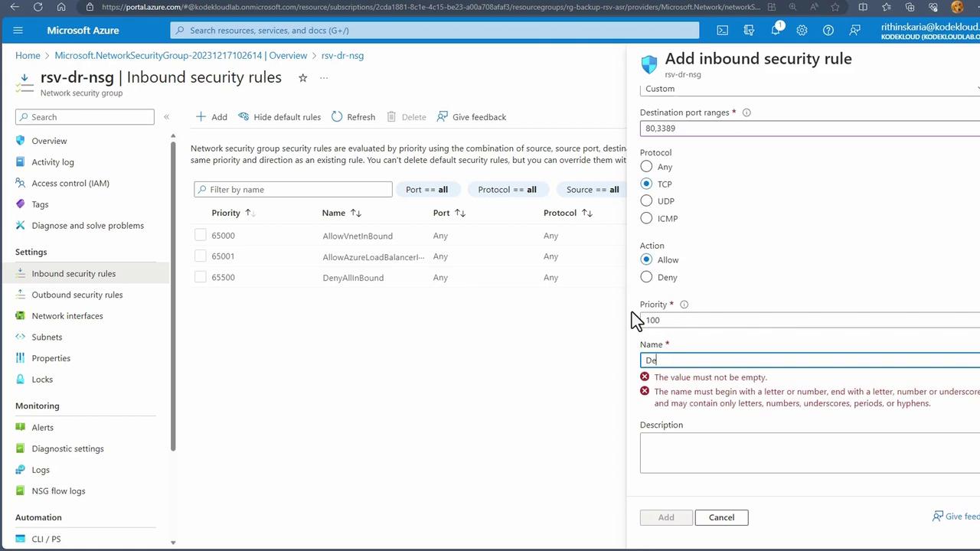Click Give feedback in the toolbar

472,117
